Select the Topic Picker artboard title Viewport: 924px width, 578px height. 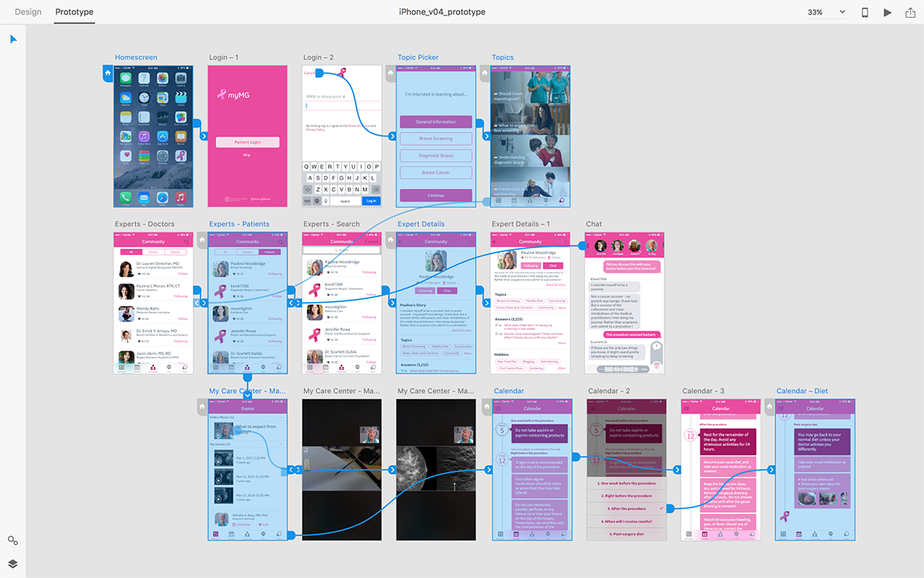pyautogui.click(x=418, y=58)
